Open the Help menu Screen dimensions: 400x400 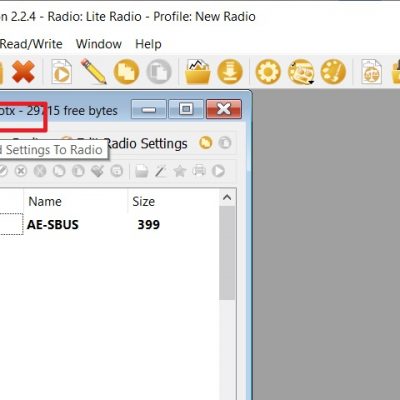148,44
